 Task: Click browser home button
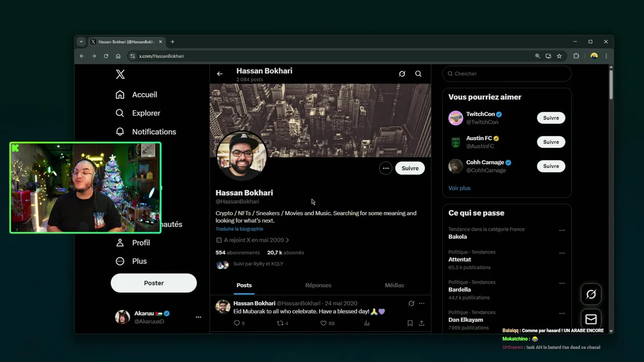click(118, 56)
